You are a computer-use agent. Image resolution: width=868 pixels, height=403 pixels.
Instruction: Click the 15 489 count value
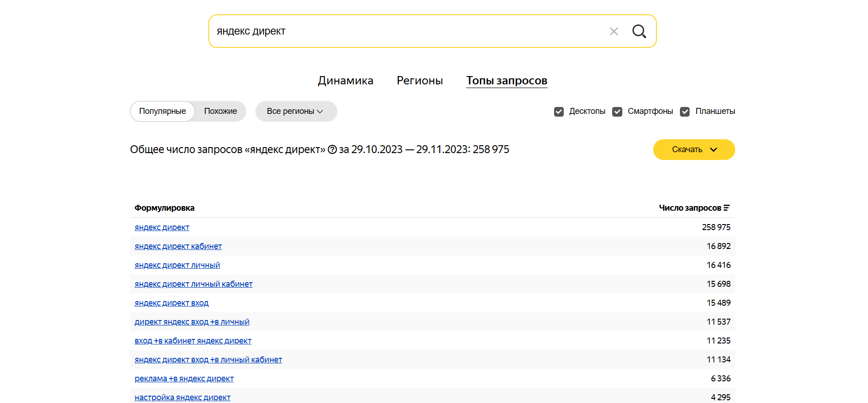718,303
